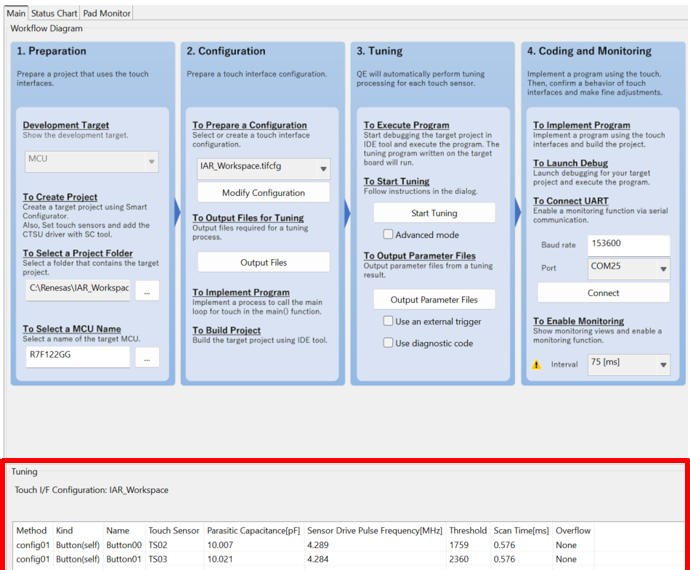Click the warning icon next to Interval

click(x=538, y=365)
